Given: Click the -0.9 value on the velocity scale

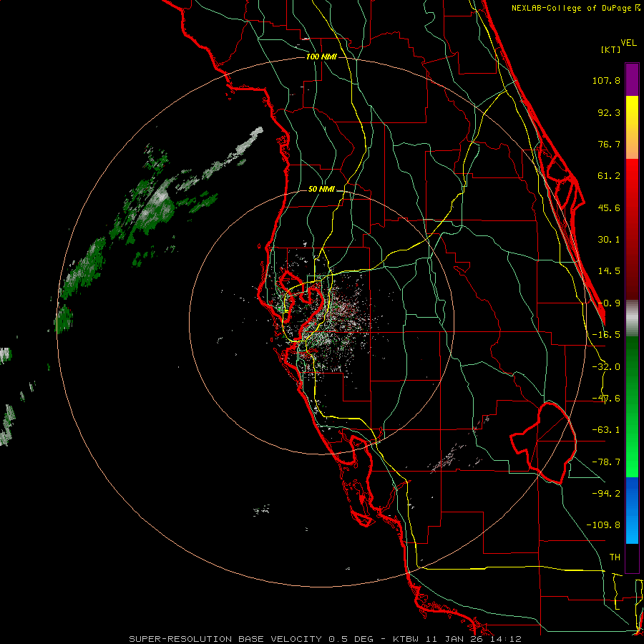Looking at the screenshot, I should (x=609, y=303).
